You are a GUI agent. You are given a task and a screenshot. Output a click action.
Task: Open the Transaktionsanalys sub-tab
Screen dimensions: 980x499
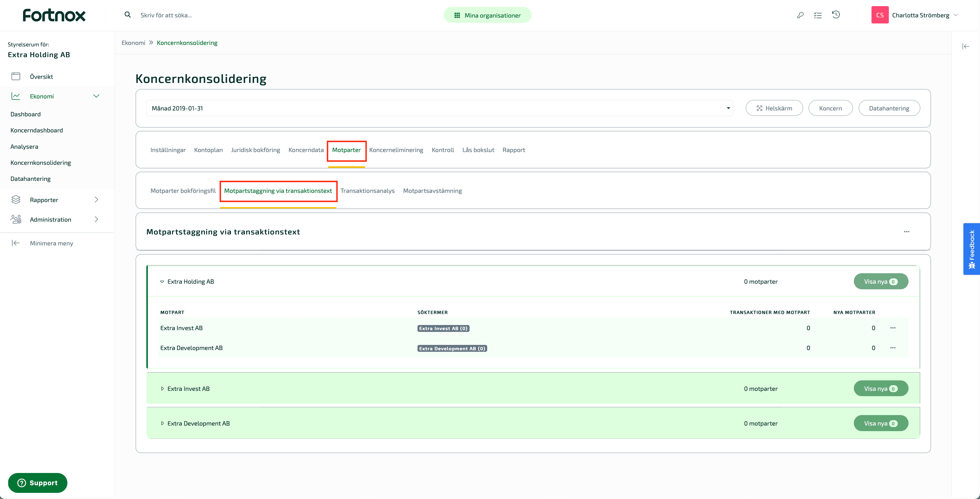pos(367,191)
